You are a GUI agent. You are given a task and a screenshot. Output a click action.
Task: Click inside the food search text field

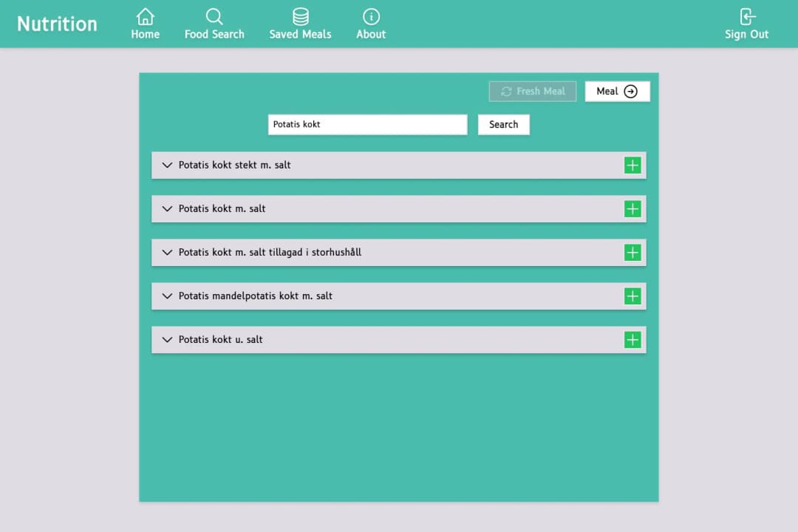tap(367, 124)
